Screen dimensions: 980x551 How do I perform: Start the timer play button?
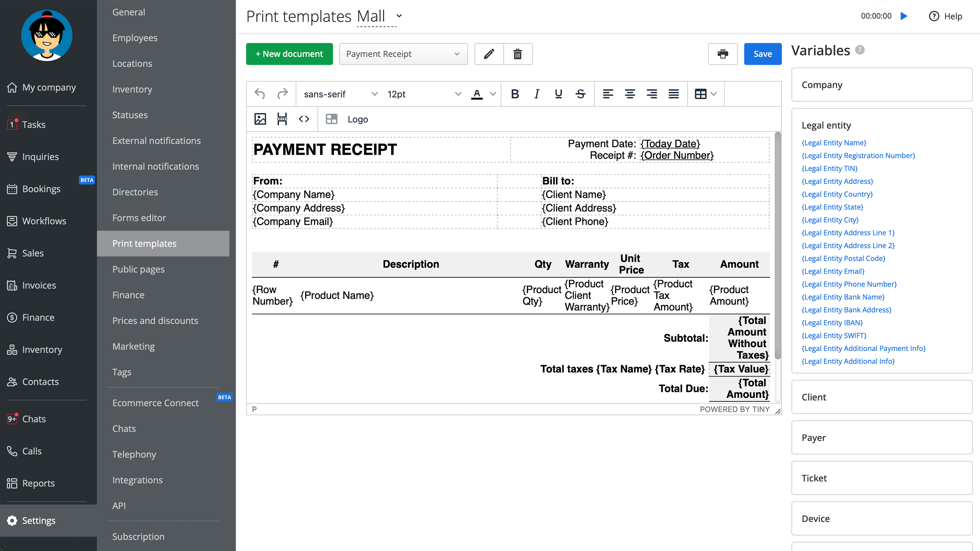(x=904, y=16)
